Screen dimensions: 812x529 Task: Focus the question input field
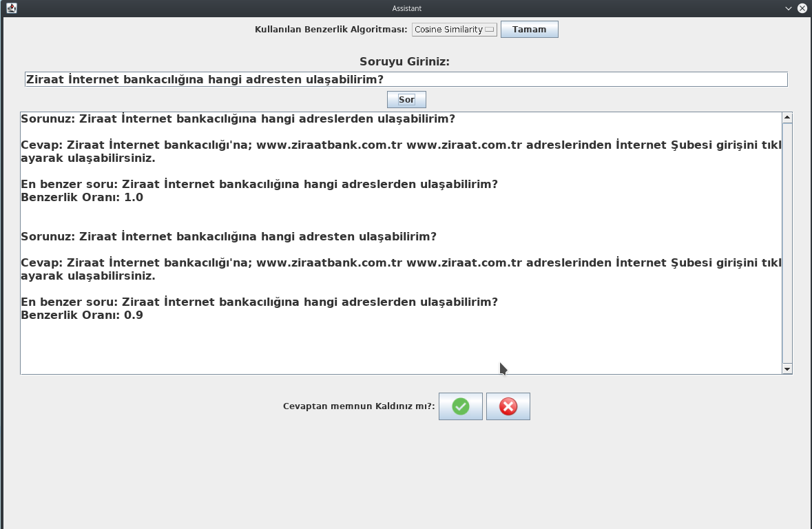tap(406, 79)
